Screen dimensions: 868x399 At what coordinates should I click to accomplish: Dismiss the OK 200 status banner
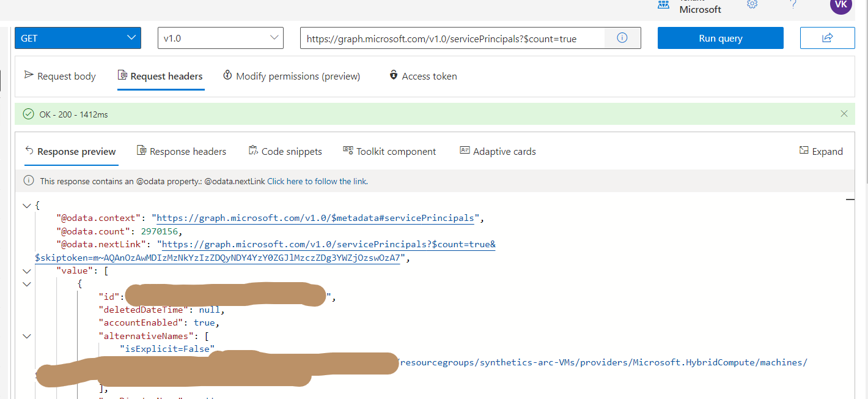[x=844, y=113]
